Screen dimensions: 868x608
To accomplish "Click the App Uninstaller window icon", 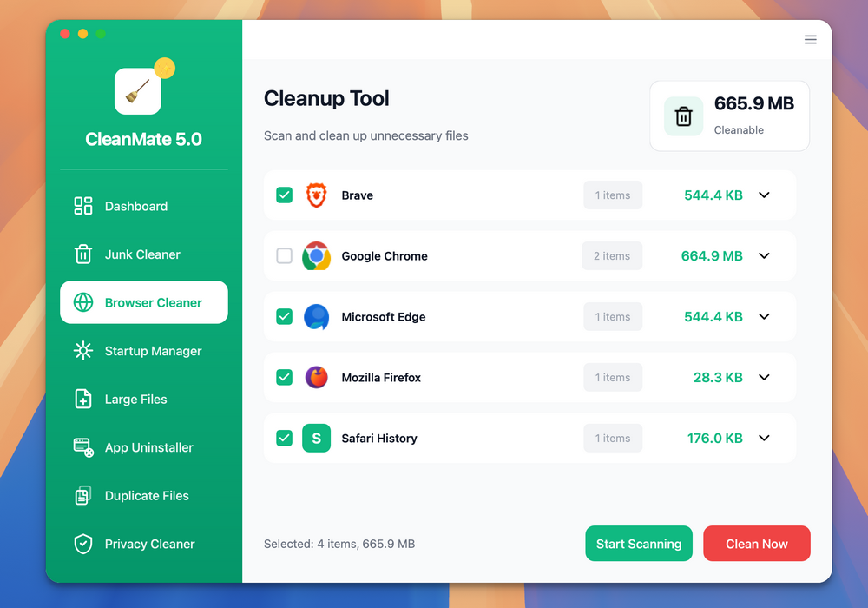I will coord(83,447).
